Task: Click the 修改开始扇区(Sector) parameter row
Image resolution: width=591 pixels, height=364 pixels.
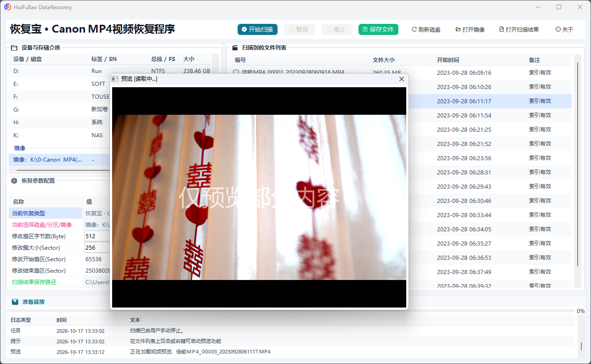Action: pyautogui.click(x=60, y=259)
